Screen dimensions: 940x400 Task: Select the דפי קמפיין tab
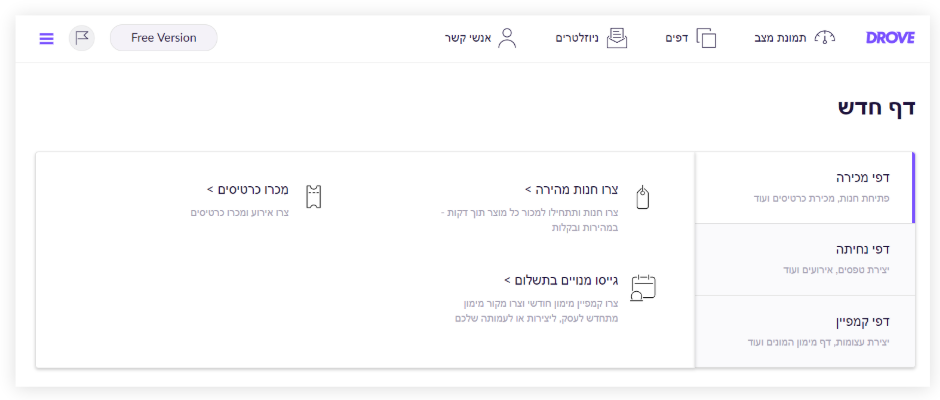805,331
